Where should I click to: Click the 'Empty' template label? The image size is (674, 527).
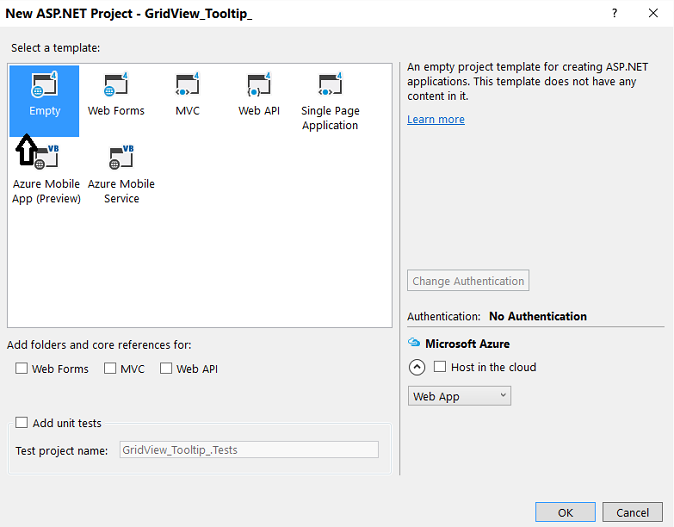pyautogui.click(x=45, y=111)
